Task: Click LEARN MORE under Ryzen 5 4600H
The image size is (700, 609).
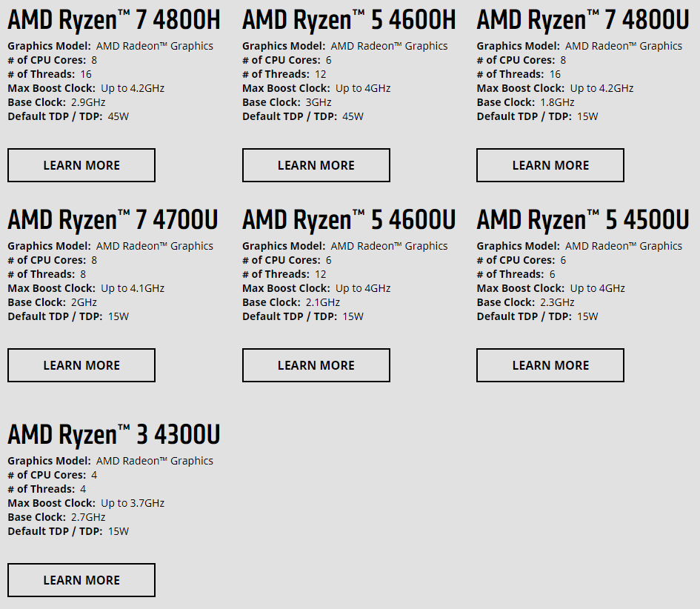Action: [x=316, y=165]
